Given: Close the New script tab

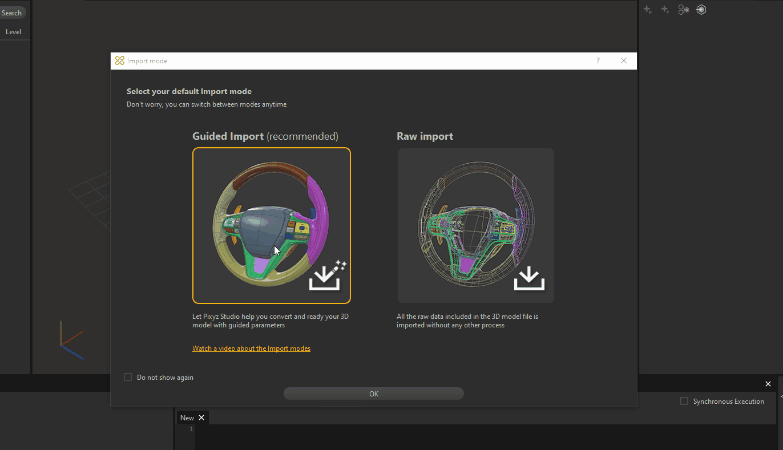Looking at the screenshot, I should [201, 417].
